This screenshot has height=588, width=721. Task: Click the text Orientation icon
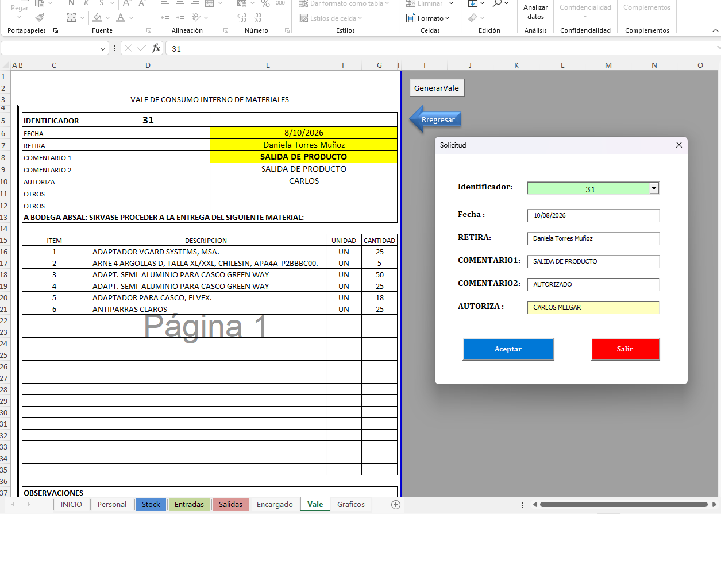[196, 18]
